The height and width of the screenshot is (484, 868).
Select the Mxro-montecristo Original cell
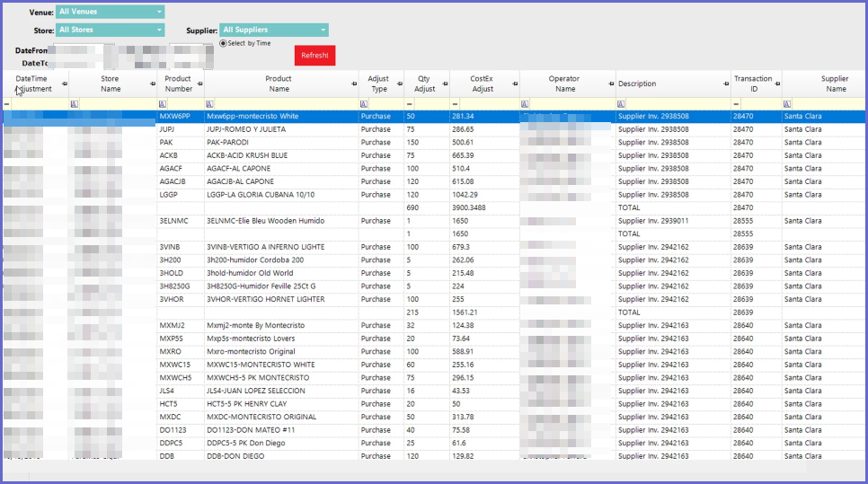pyautogui.click(x=281, y=352)
